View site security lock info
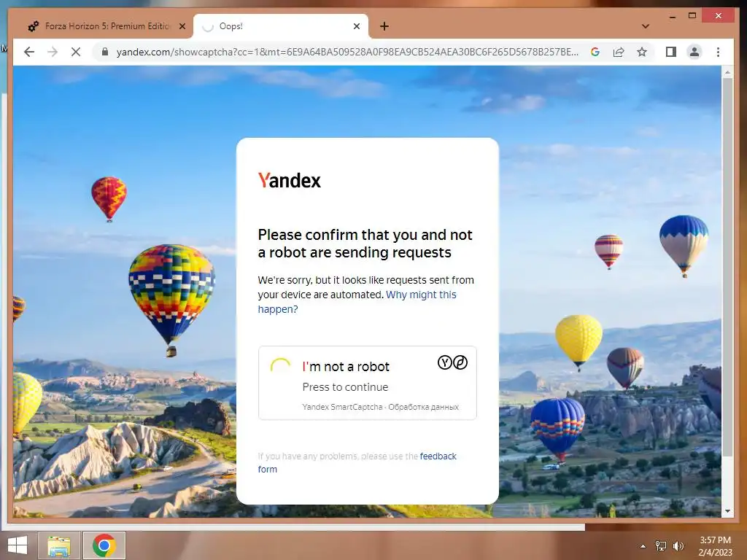 pyautogui.click(x=105, y=52)
